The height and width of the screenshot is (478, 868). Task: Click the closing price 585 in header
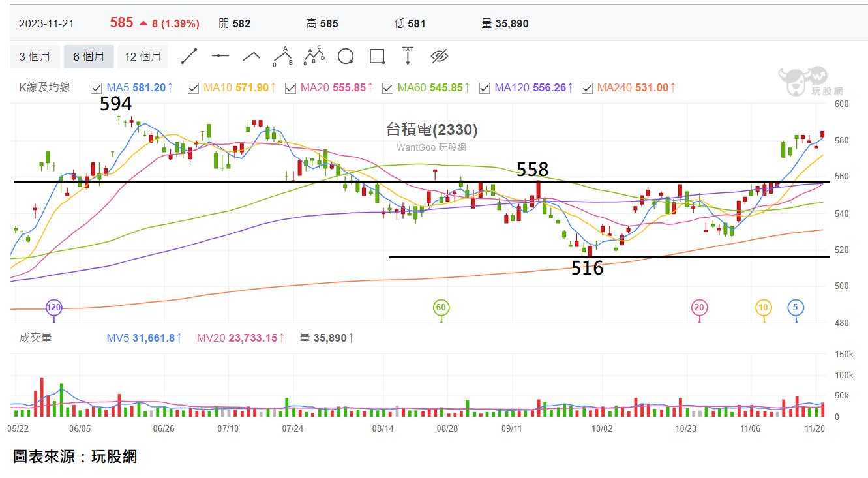(x=121, y=23)
